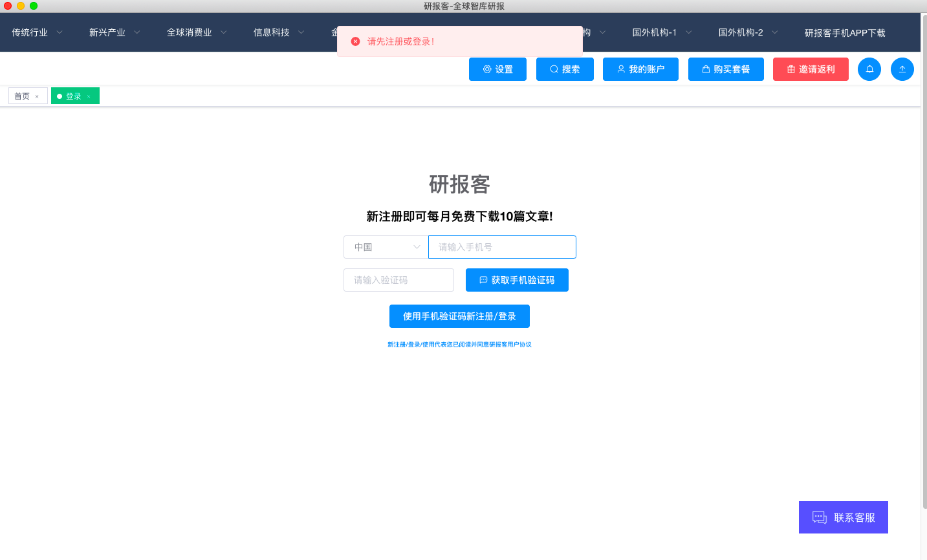Click the 获取手机验证码 button
The height and width of the screenshot is (560, 927).
[x=517, y=280]
